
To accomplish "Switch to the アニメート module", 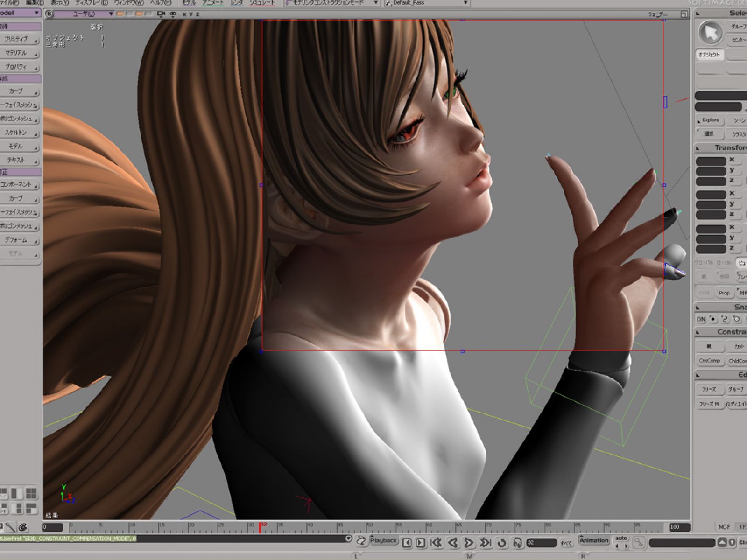I will coord(213,3).
